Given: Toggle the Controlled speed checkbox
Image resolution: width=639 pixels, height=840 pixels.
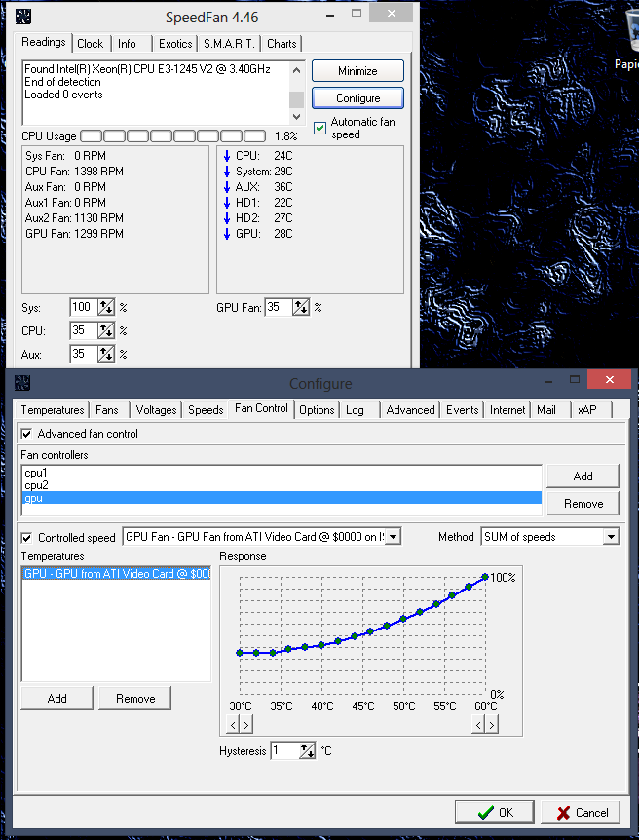Looking at the screenshot, I should pos(26,537).
